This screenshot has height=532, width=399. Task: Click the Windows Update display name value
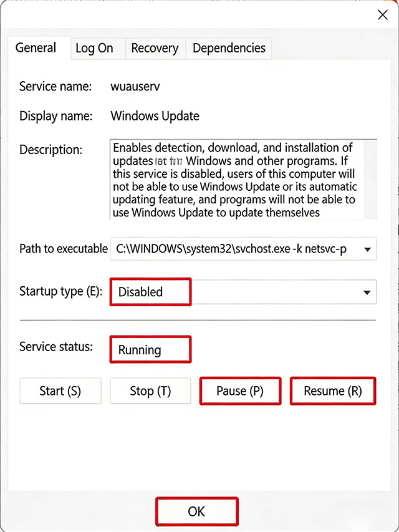coord(155,116)
